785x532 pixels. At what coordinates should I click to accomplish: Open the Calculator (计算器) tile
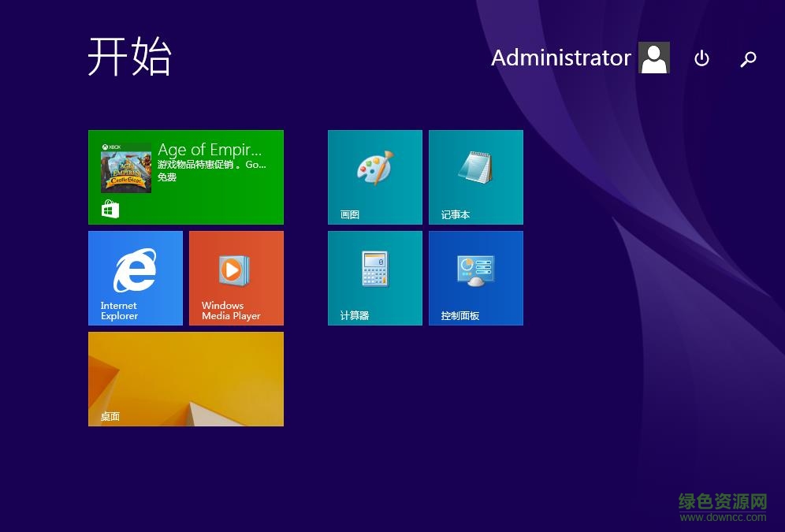(375, 277)
